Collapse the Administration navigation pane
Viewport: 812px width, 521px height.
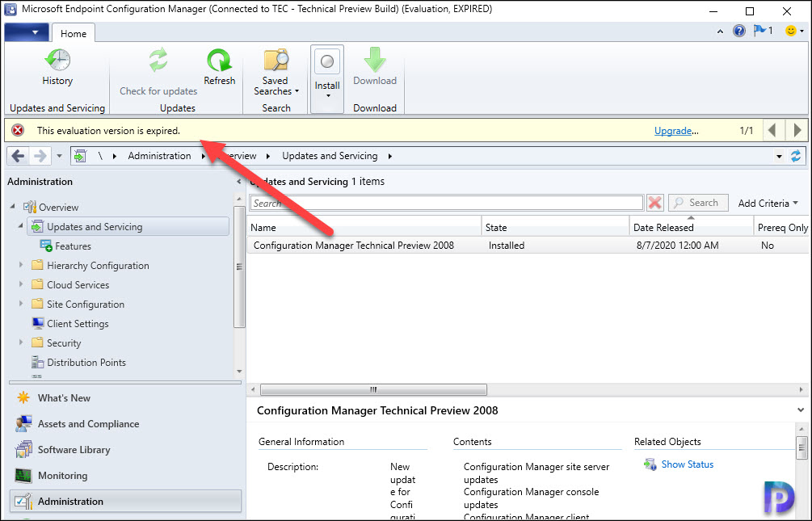[238, 182]
